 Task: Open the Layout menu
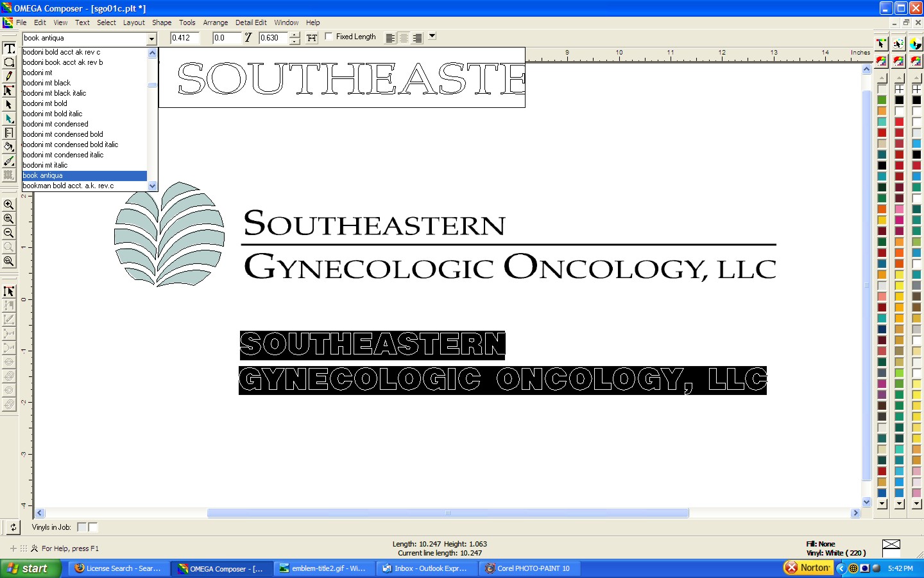[x=134, y=22]
